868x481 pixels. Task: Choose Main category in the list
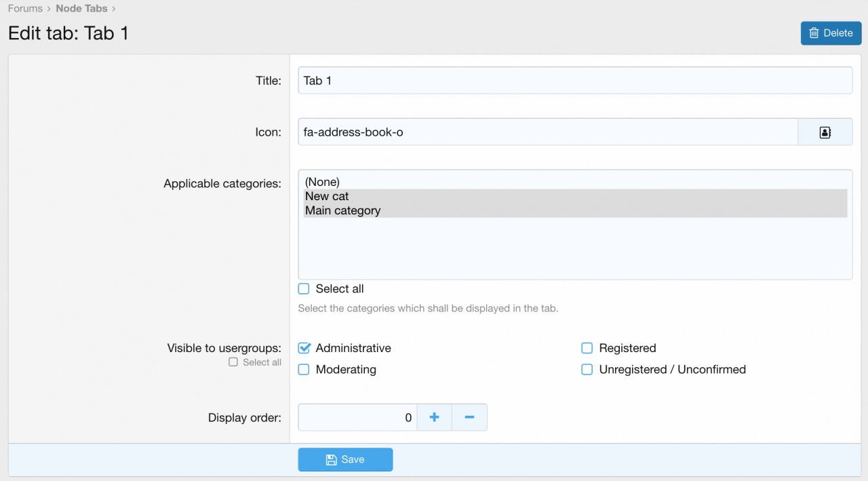point(342,210)
